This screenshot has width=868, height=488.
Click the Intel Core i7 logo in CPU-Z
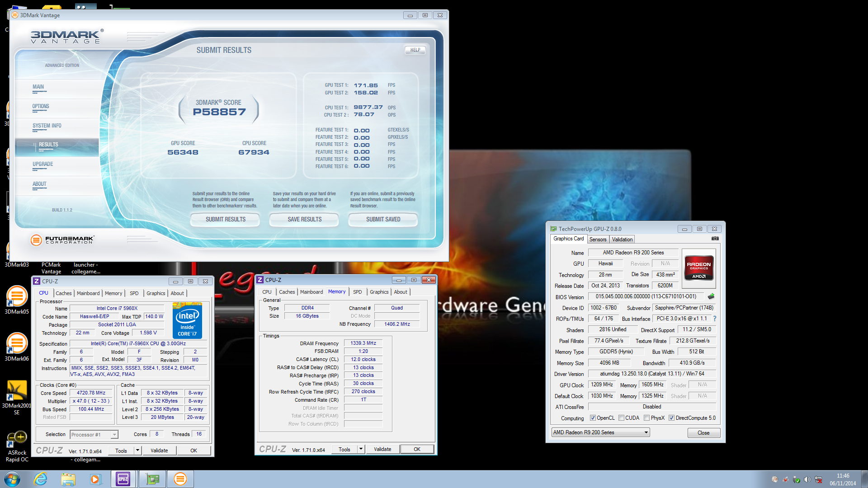[x=187, y=320]
